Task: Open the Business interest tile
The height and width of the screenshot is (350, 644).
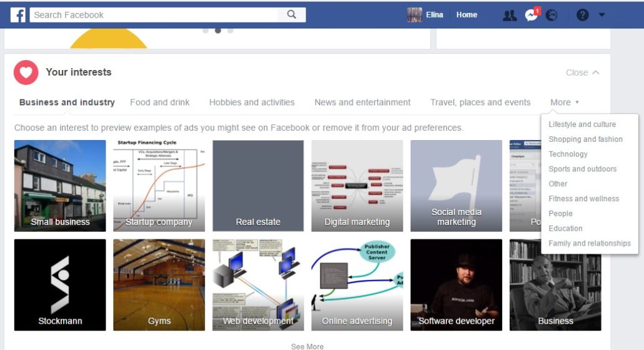Action: (x=555, y=291)
